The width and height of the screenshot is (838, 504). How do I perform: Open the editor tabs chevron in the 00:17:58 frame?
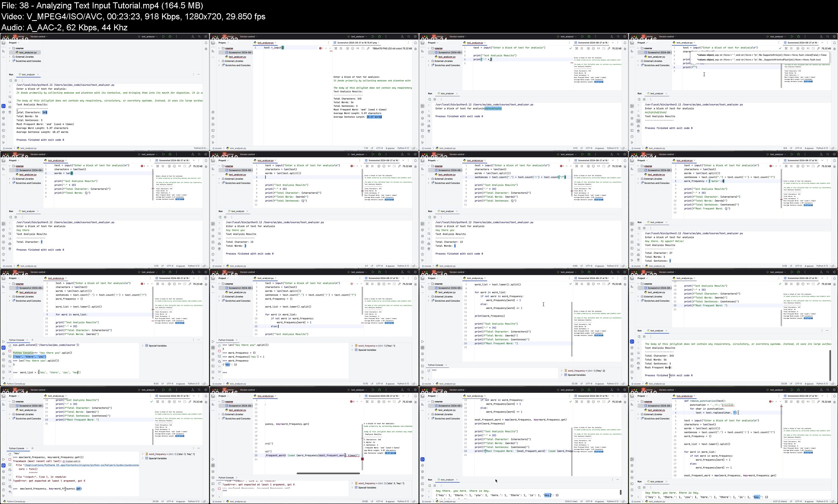[x=613, y=396]
